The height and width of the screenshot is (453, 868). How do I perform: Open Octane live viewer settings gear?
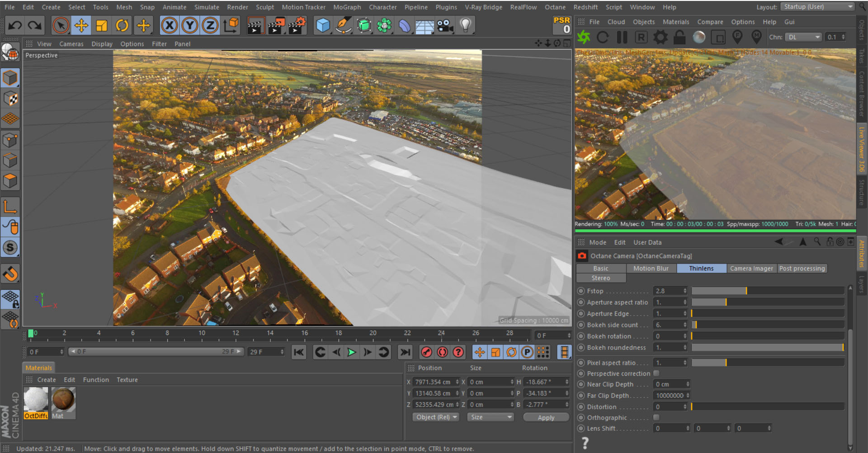tap(660, 37)
